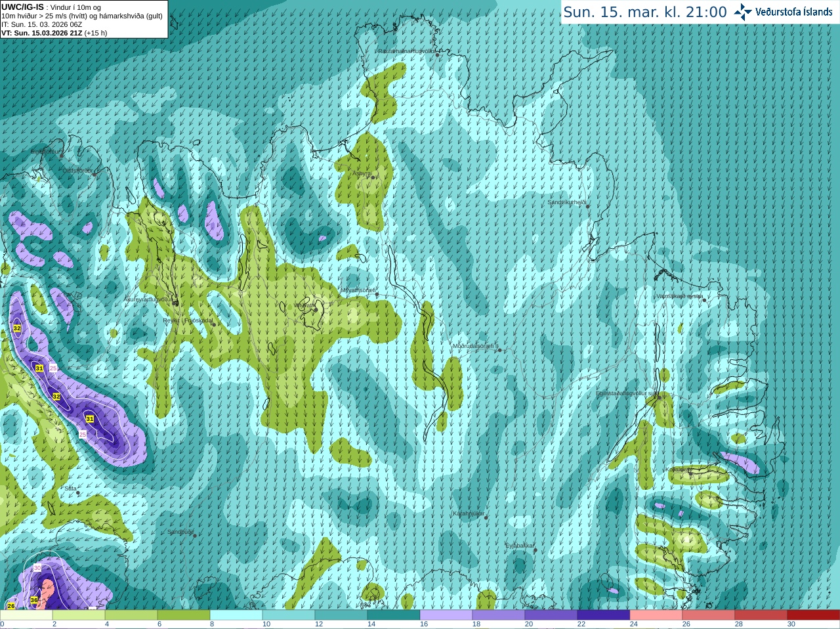This screenshot has height=629, width=840.
Task: Select the Sandbúðir station label
Action: click(180, 532)
